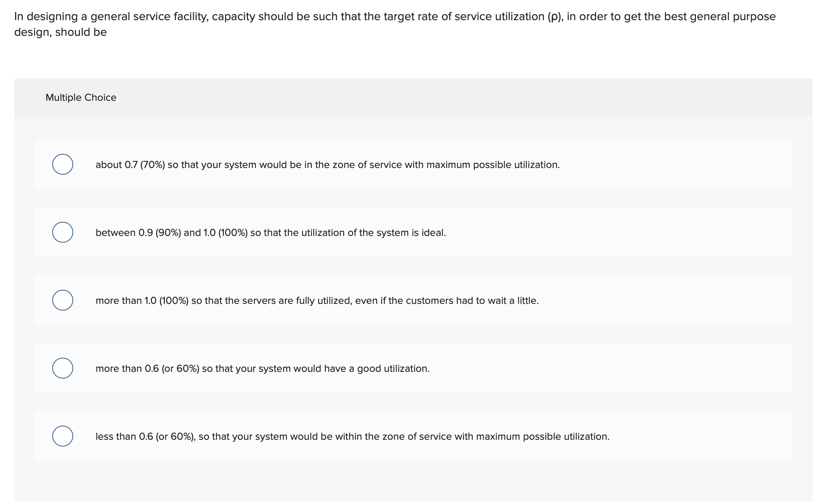
Task: Select the radio button for less than 0.6 (60%)
Action: point(62,436)
